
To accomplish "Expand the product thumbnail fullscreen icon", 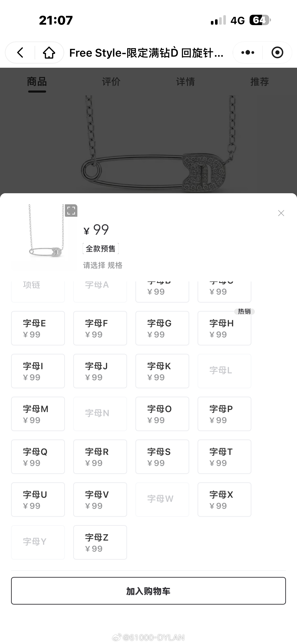I will pos(71,211).
